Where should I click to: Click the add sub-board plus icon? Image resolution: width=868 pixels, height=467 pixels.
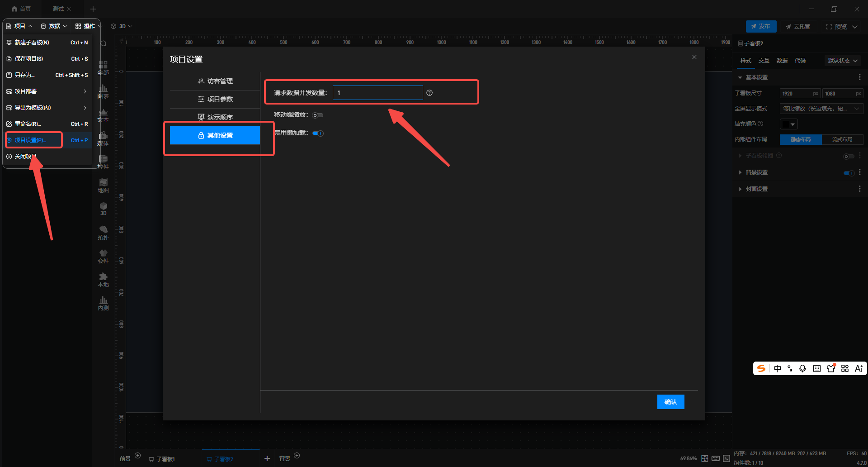267,458
